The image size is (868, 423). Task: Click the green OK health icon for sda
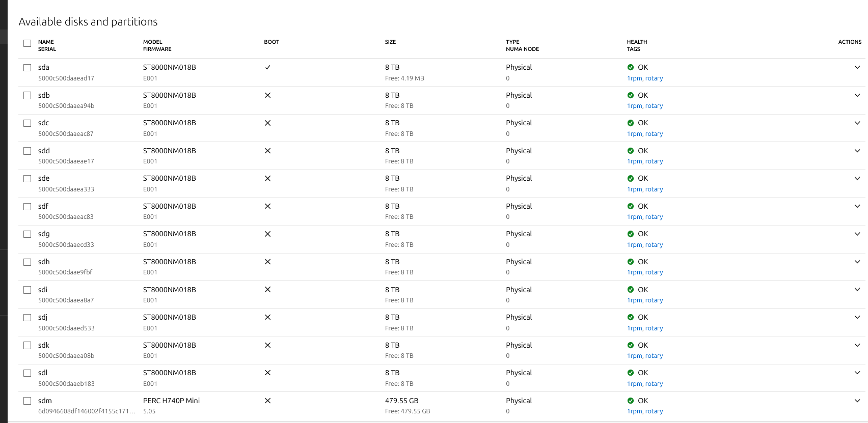point(631,67)
